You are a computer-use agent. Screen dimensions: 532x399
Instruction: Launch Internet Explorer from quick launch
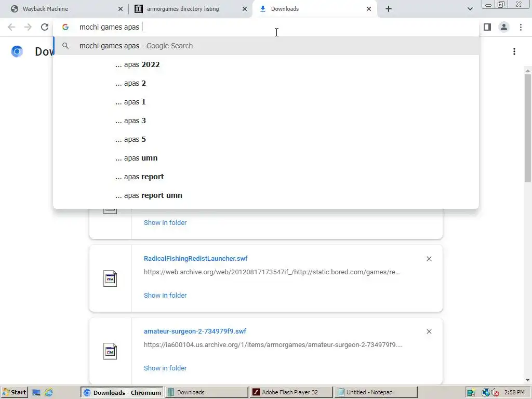49,393
